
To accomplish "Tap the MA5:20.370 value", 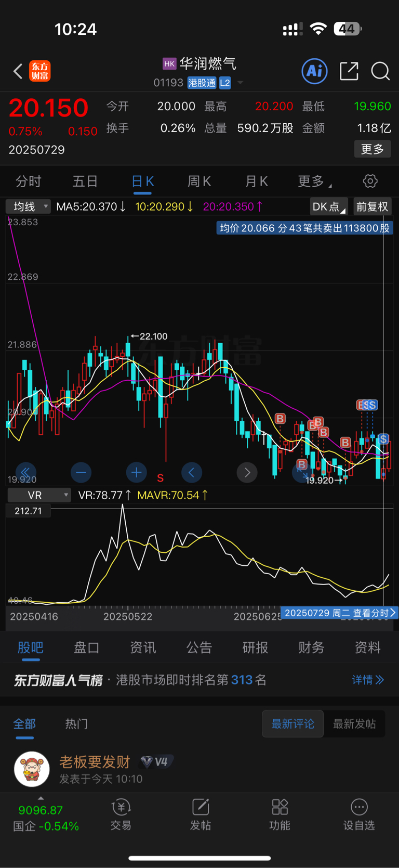I will [91, 206].
